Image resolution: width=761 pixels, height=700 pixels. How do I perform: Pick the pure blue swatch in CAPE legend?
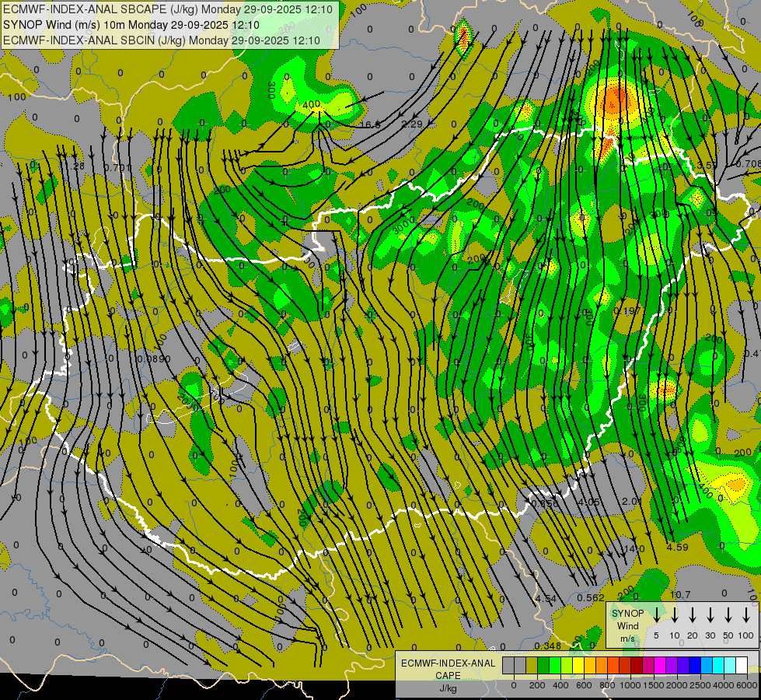click(695, 665)
